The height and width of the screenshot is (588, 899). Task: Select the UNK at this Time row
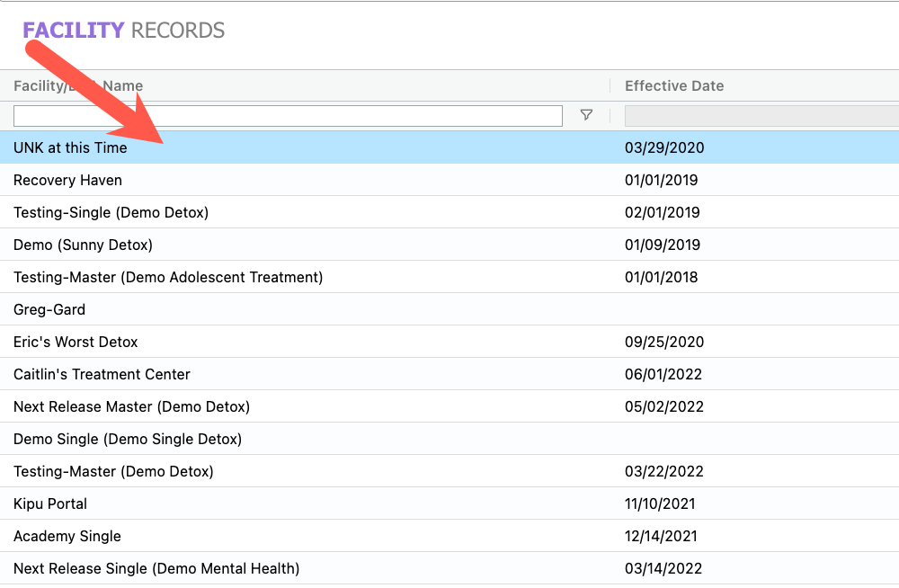pos(70,148)
